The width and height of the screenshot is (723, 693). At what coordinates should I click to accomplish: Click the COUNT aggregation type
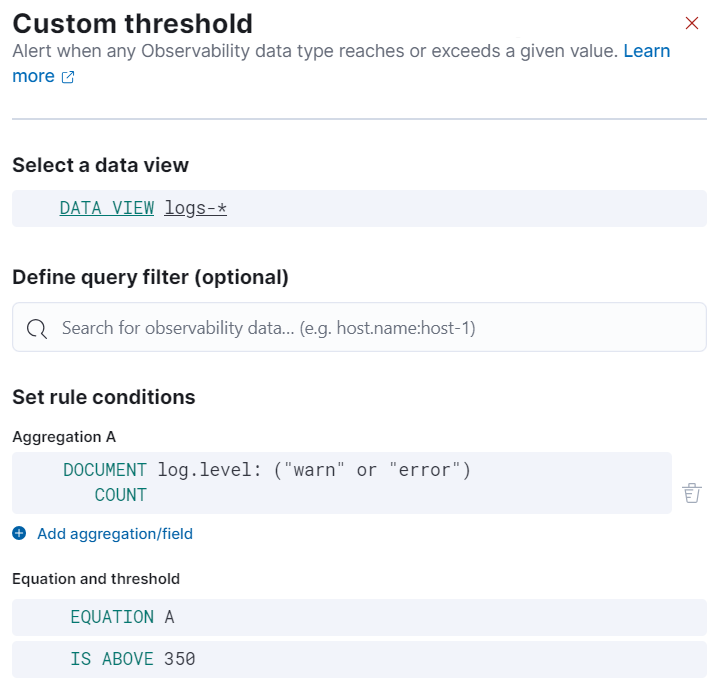[120, 495]
